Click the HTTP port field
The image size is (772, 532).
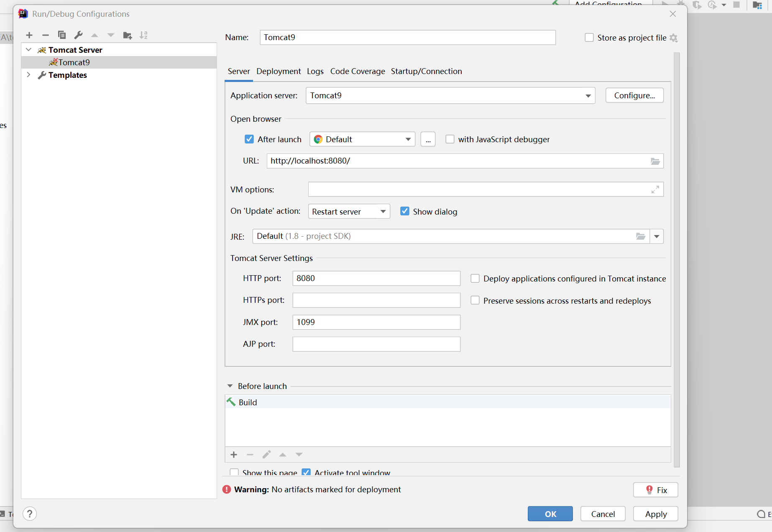click(x=376, y=278)
